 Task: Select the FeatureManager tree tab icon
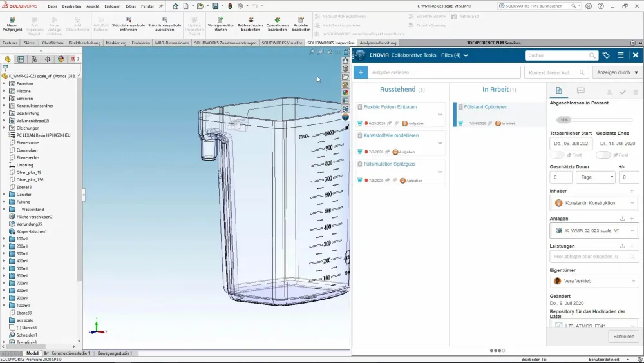point(7,59)
